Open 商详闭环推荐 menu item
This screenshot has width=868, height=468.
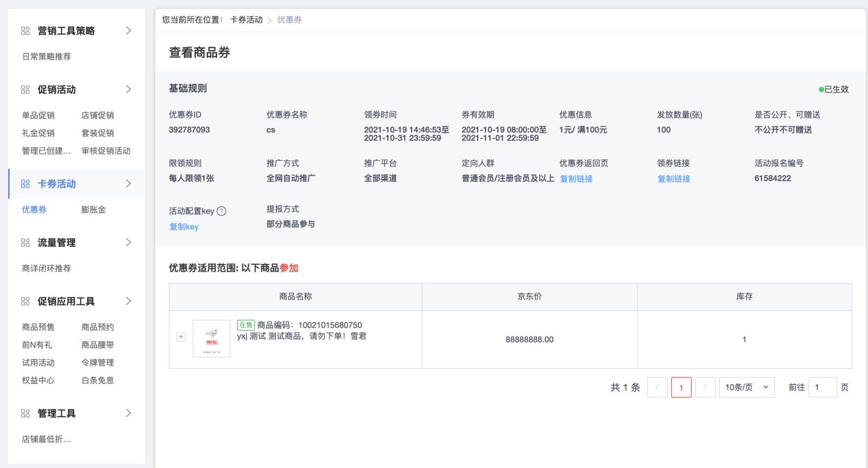(47, 268)
